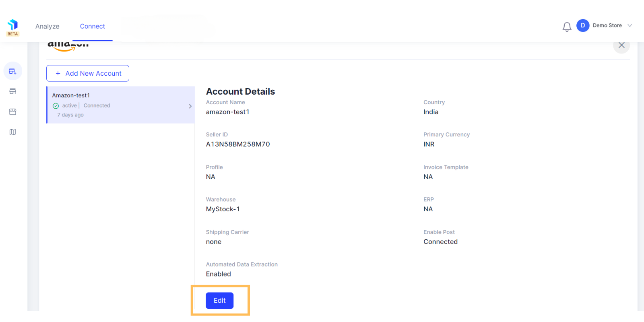Click the Demo Store avatar icon
The width and height of the screenshot is (644, 322).
coord(583,25)
